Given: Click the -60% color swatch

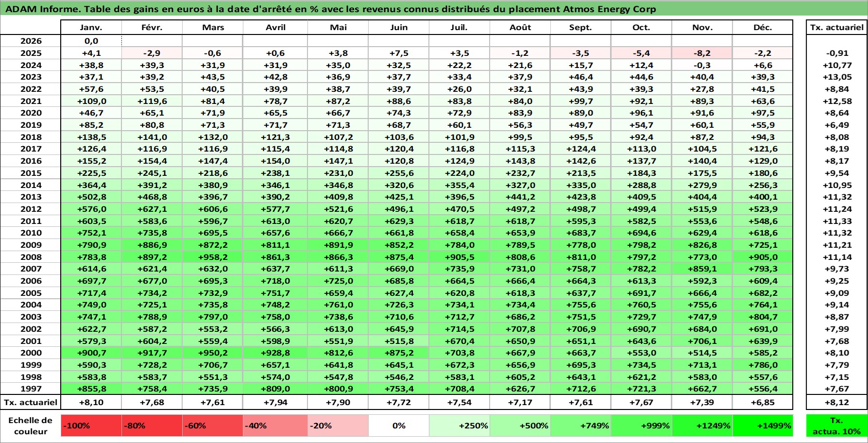Looking at the screenshot, I should click(x=213, y=426).
